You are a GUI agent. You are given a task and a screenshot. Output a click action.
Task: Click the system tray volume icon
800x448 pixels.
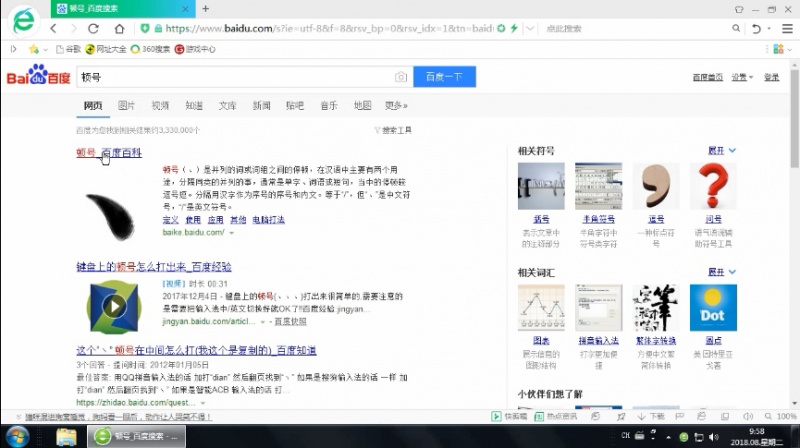click(714, 437)
